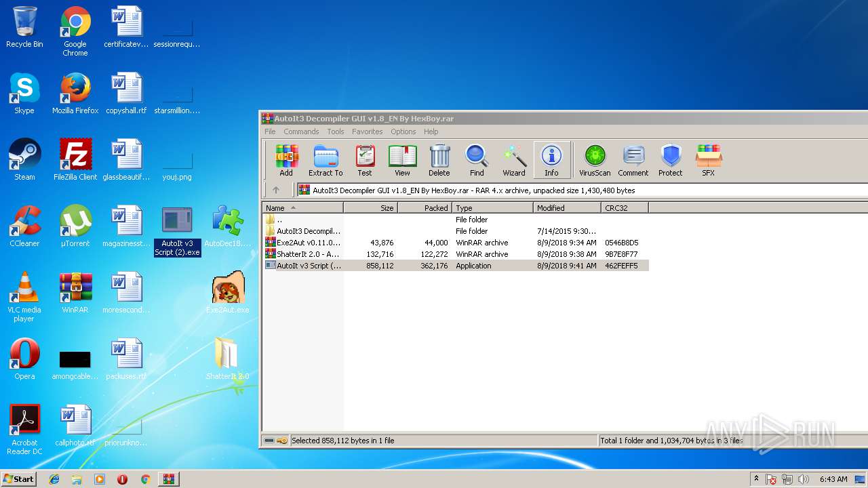The image size is (868, 488).
Task: Open the View toolbar icon
Action: click(402, 161)
